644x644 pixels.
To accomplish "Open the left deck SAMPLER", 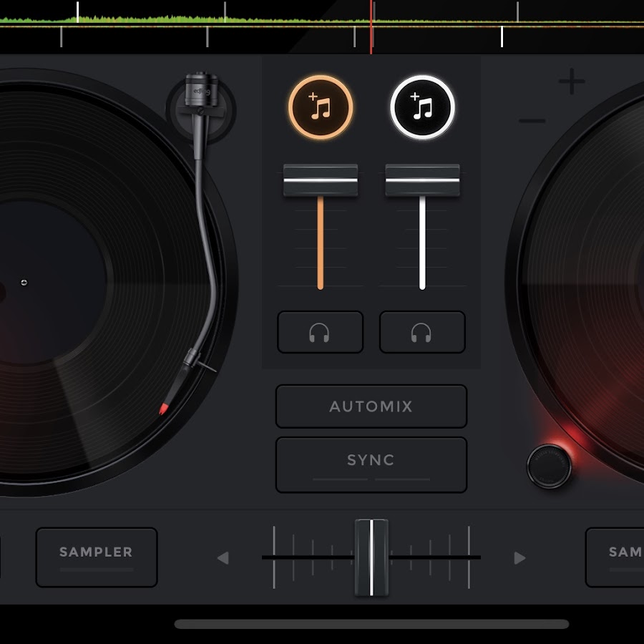I will [97, 557].
